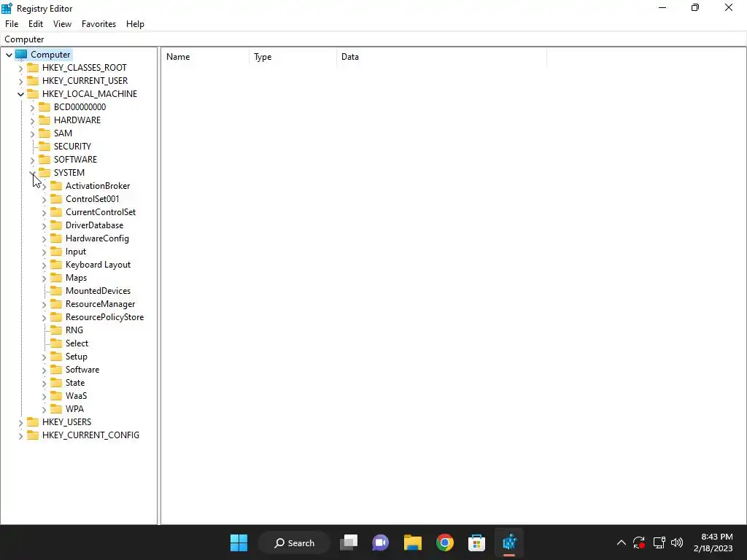Click the RNG folder icon

click(x=56, y=330)
